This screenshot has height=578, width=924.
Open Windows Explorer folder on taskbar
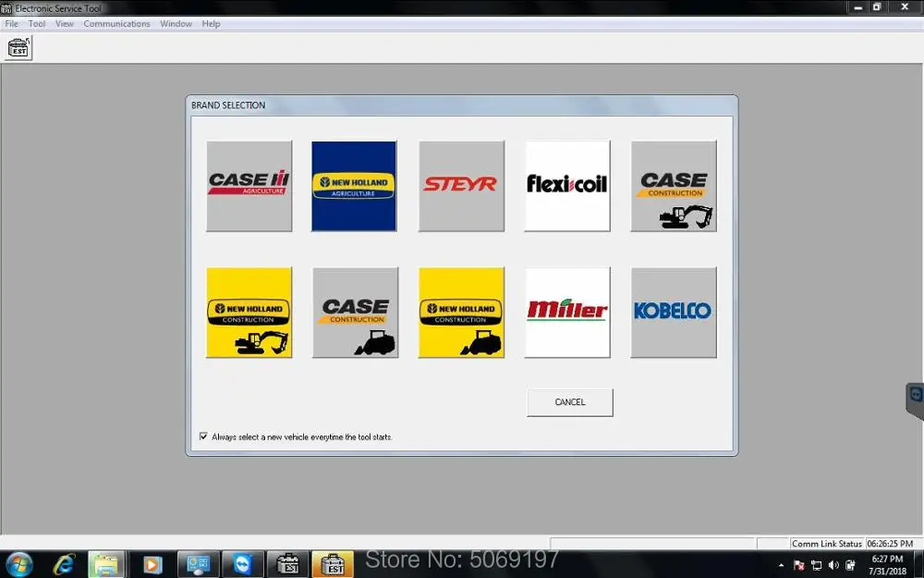(x=106, y=565)
